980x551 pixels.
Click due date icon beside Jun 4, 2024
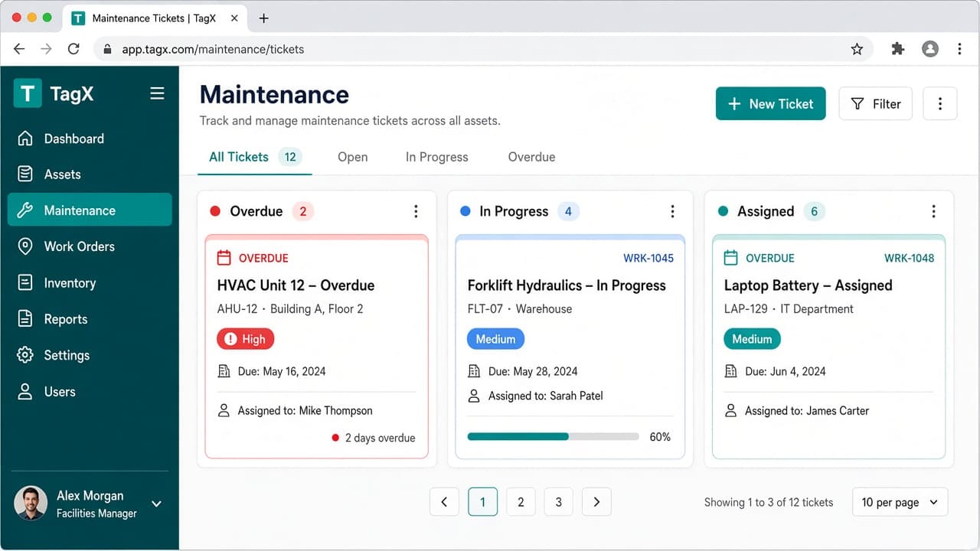(x=730, y=371)
